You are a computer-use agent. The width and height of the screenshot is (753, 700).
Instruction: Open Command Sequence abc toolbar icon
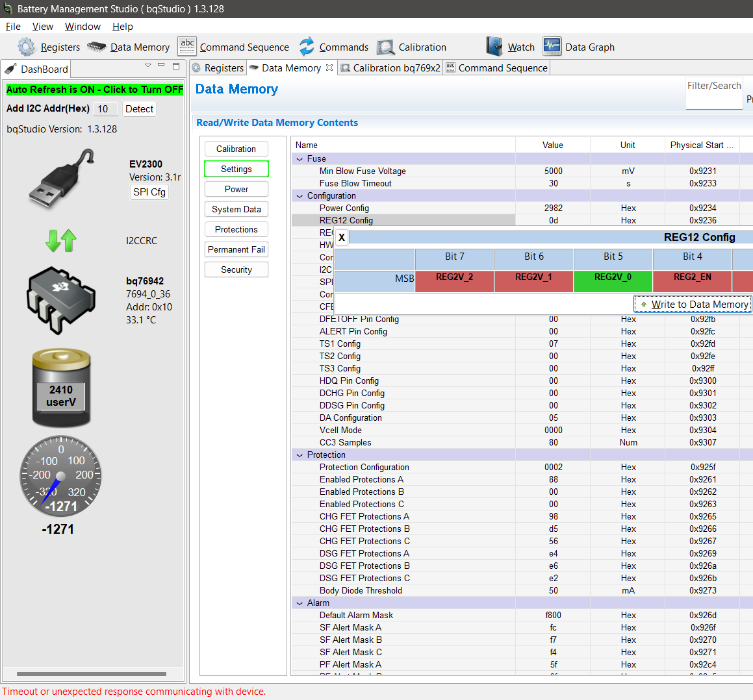(187, 47)
